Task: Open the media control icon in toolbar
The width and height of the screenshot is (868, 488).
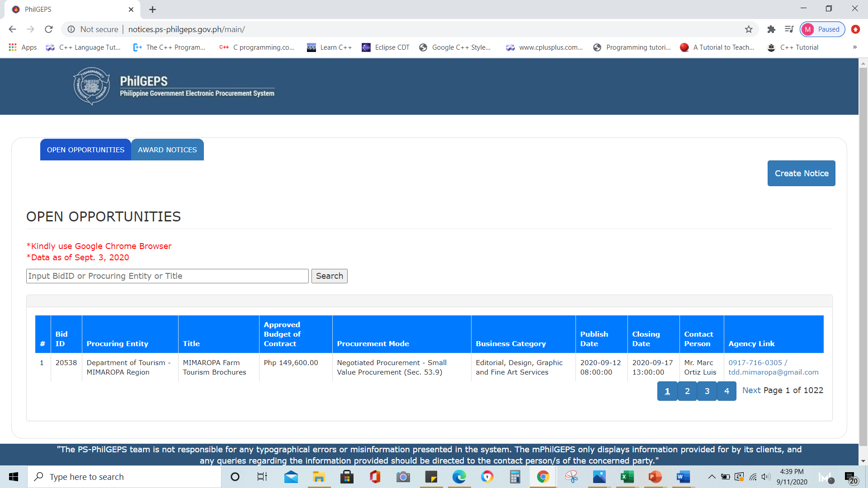Action: click(x=789, y=29)
